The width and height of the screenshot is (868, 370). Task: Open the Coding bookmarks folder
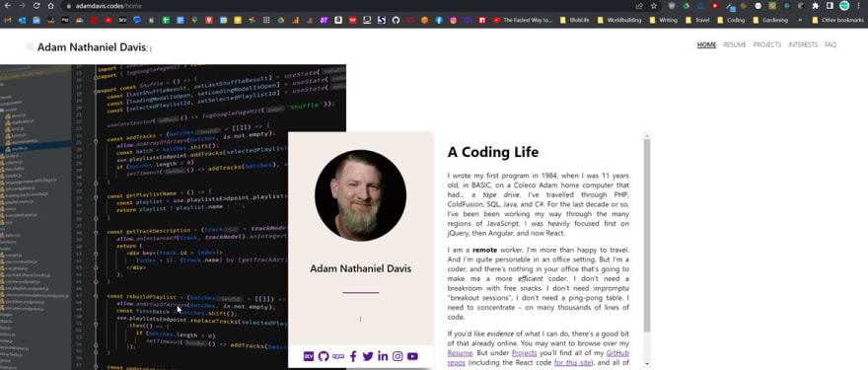click(x=730, y=20)
